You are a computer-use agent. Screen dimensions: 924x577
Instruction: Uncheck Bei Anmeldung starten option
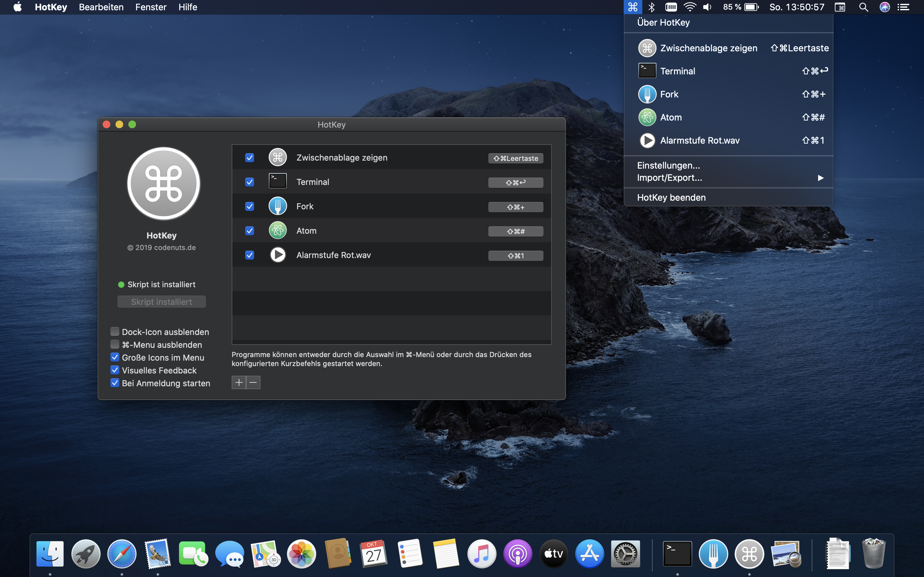(115, 383)
